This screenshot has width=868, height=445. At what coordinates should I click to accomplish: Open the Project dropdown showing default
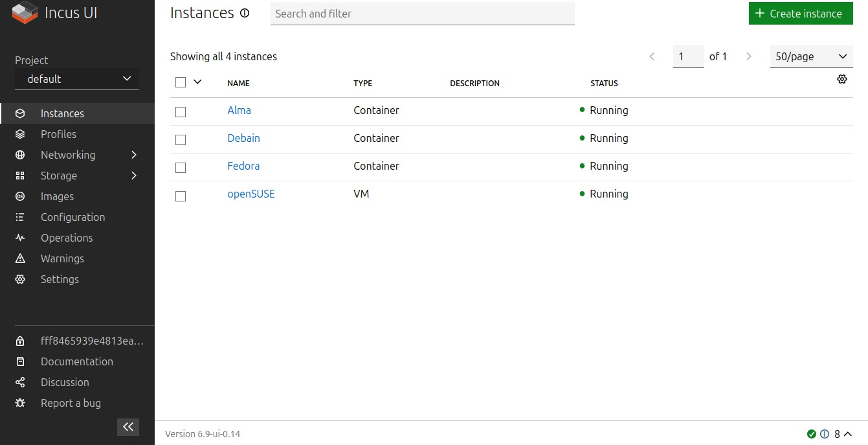77,79
